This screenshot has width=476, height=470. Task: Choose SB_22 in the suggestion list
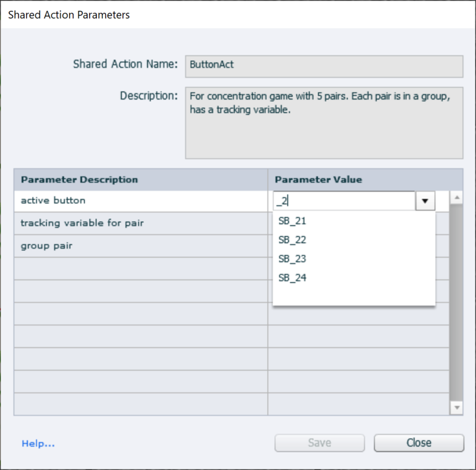292,240
